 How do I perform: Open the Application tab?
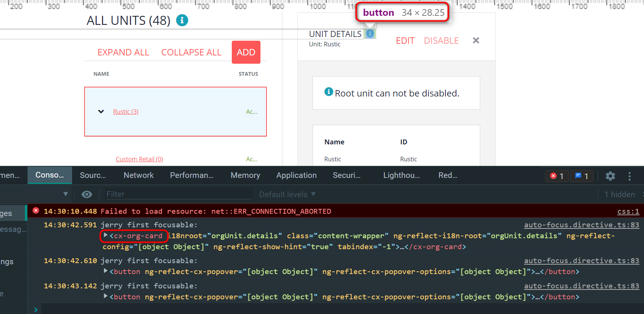pyautogui.click(x=296, y=175)
